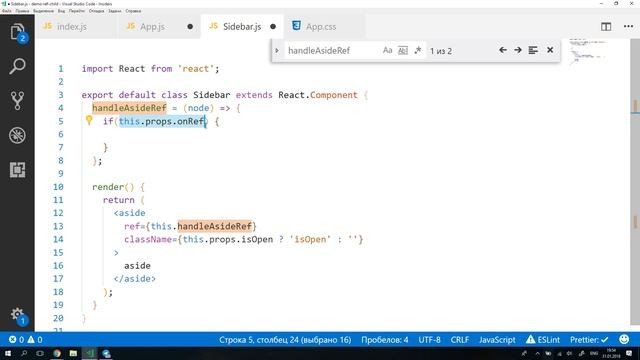Open File Explorer from the taskbar
The image size is (640, 360).
(73, 353)
